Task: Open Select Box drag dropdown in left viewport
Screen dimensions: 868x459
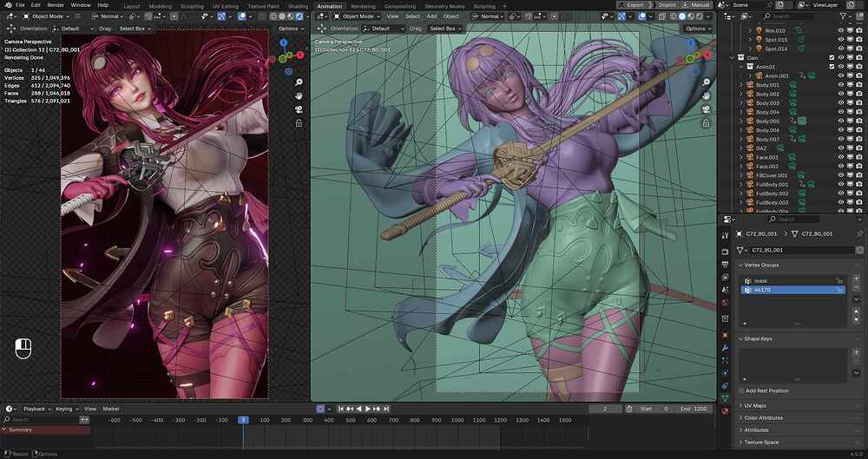Action: [x=135, y=29]
